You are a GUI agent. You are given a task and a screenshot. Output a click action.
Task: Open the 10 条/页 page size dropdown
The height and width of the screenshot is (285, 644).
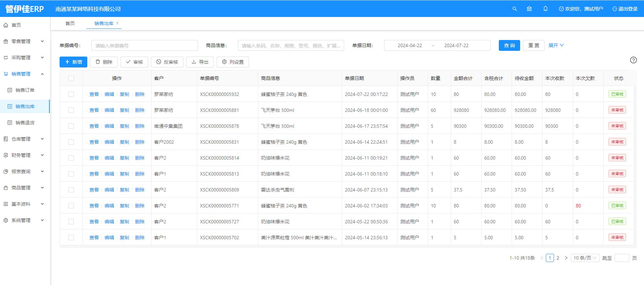(585, 258)
